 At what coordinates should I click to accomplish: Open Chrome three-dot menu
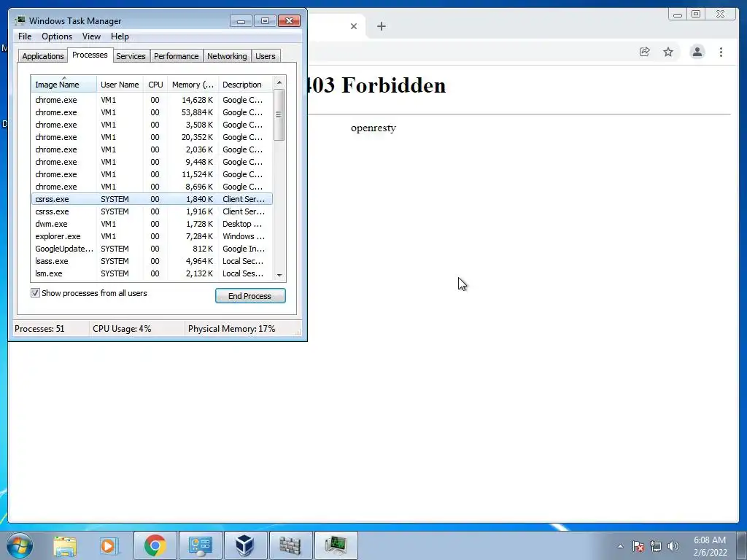[721, 52]
